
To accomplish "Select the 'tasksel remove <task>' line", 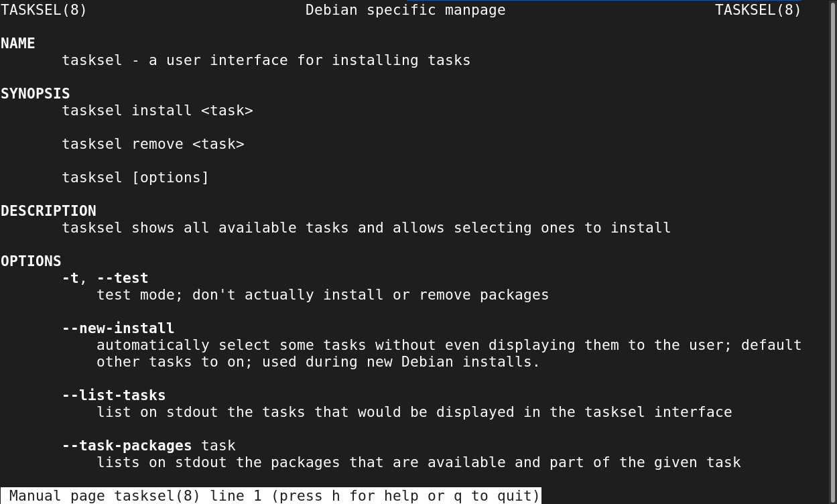I will (x=153, y=144).
